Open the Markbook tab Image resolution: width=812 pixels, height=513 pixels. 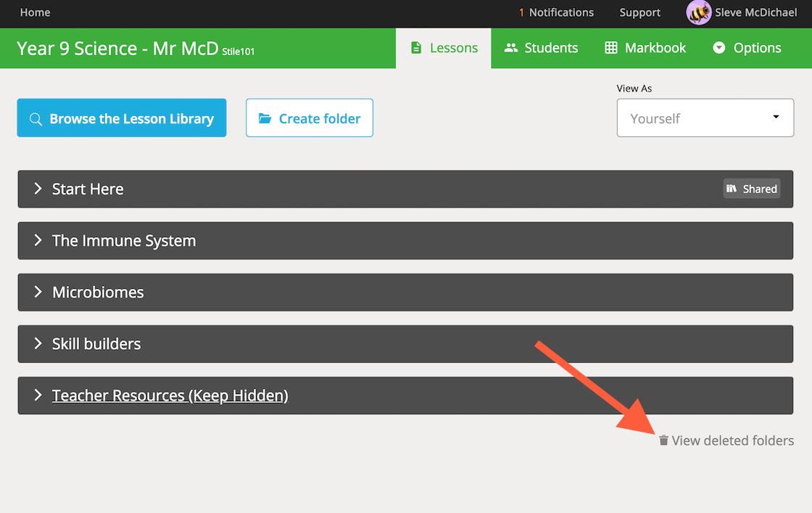645,48
